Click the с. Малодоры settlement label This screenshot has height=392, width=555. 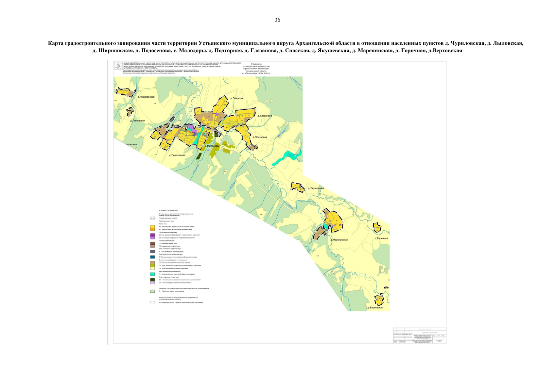212,146
